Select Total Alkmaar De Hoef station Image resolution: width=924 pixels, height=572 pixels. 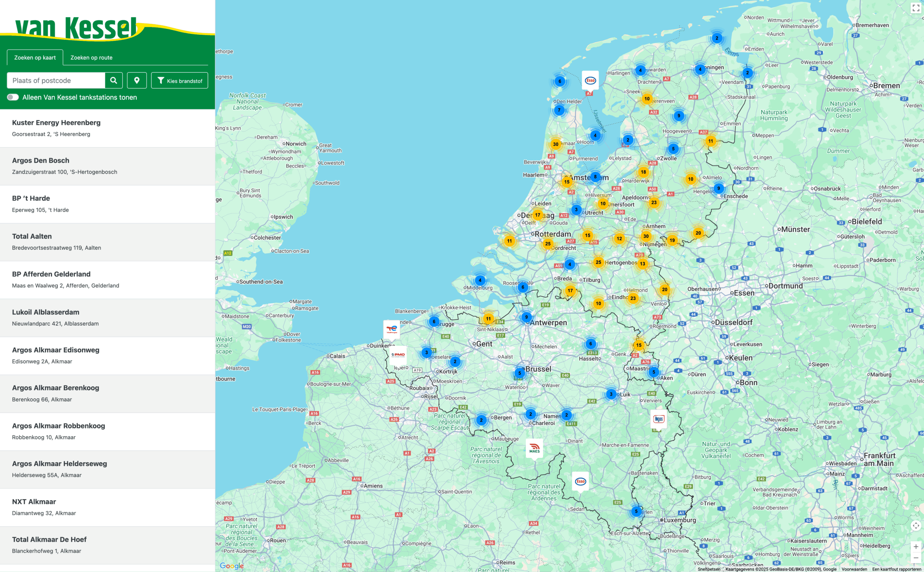(x=107, y=545)
